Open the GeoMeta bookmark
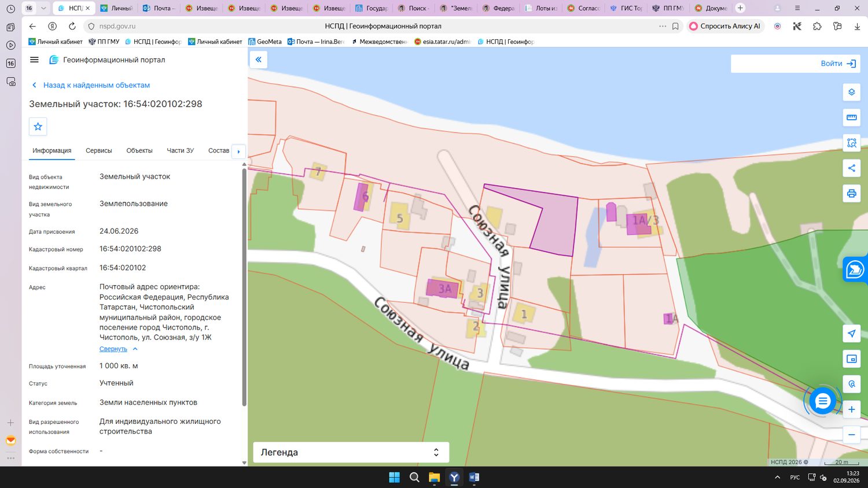The height and width of the screenshot is (488, 868). point(265,42)
